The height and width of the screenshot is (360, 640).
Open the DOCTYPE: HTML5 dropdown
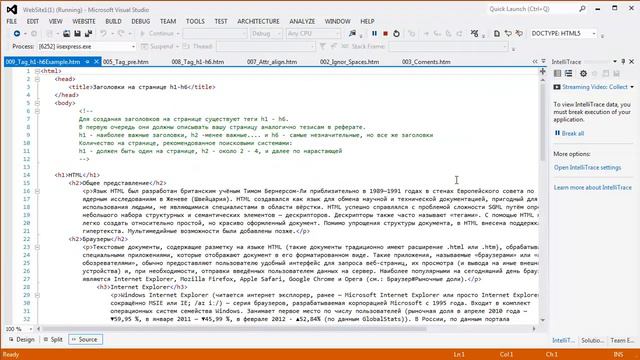click(x=594, y=33)
